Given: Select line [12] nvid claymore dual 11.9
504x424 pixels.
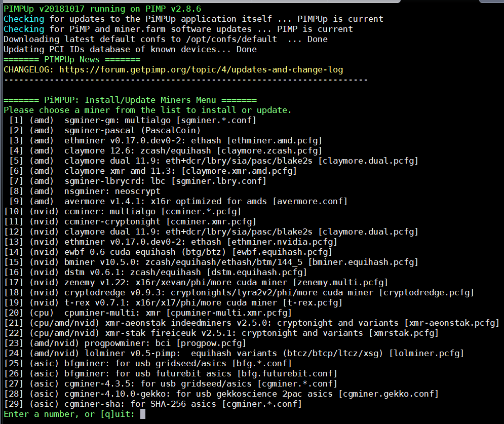Looking at the screenshot, I should [211, 232].
